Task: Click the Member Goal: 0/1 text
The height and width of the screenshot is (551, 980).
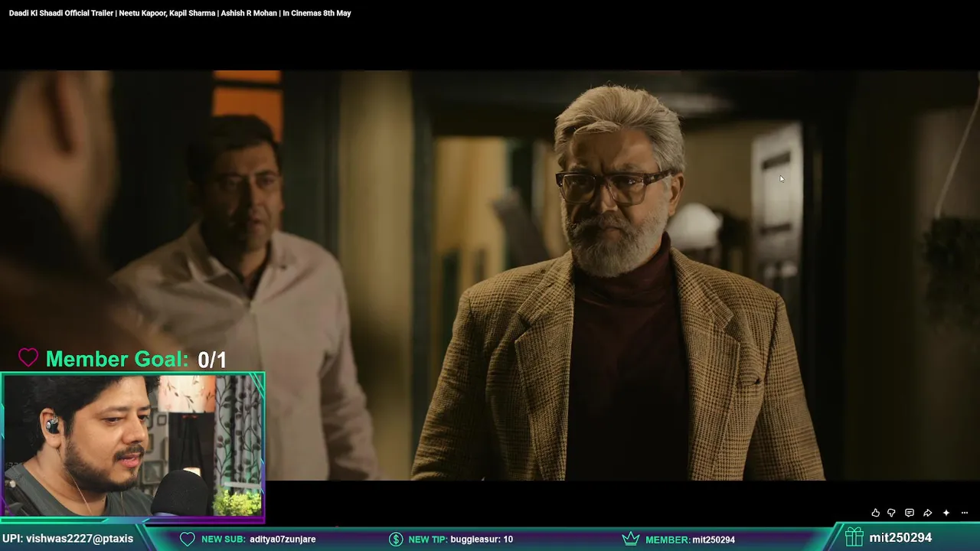Action: point(136,359)
